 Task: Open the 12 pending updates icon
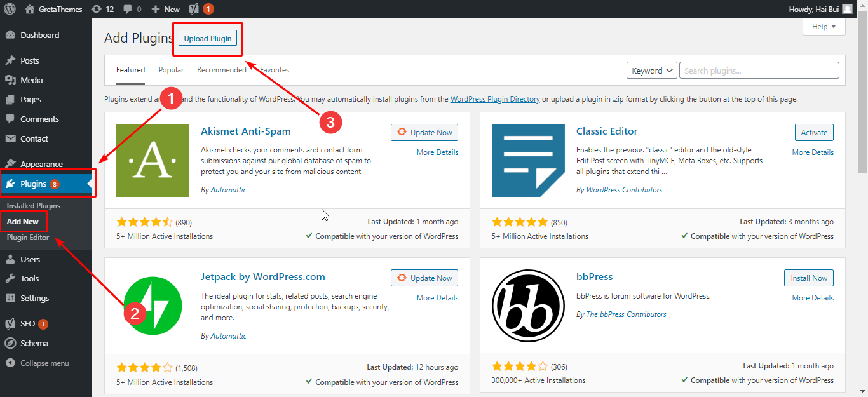point(96,9)
